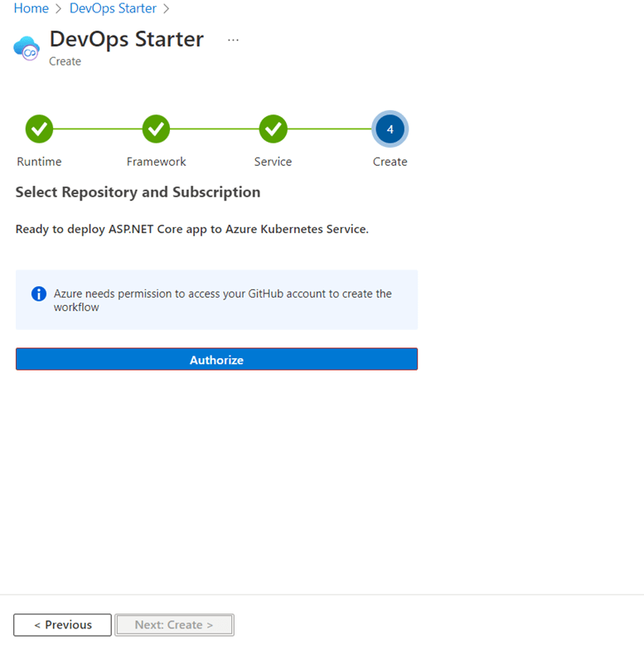
Task: Click the 'Select Repository and Subscription' heading
Action: (138, 192)
